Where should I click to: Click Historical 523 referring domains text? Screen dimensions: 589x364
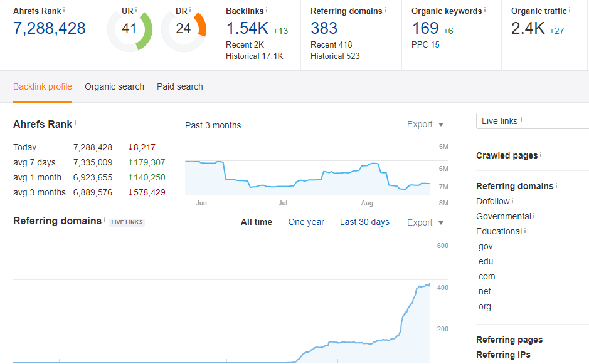coord(335,56)
